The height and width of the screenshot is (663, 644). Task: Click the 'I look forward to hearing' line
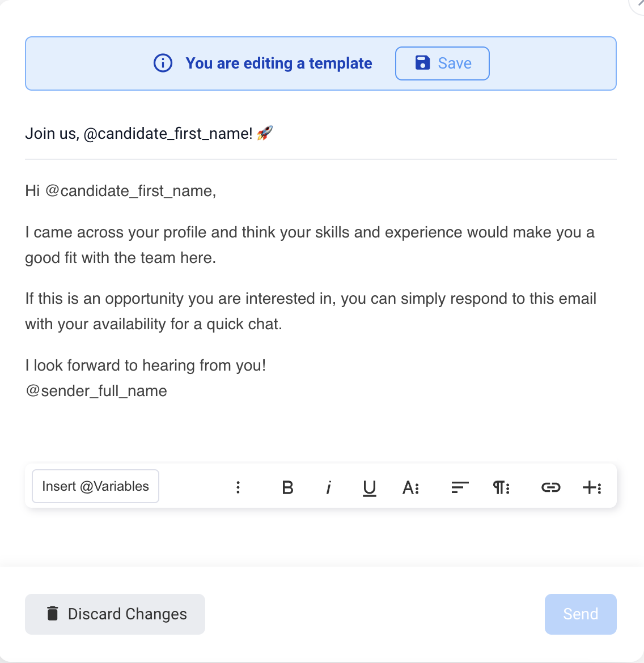[x=146, y=365]
